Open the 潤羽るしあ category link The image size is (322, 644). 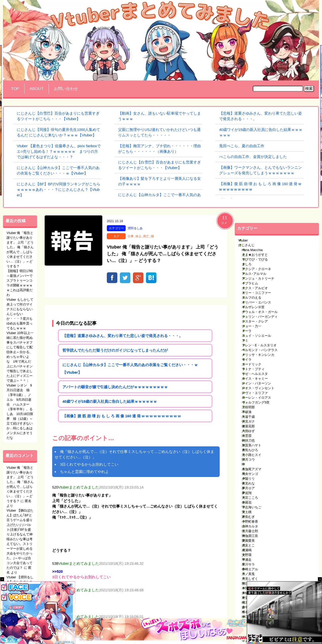click(135, 228)
